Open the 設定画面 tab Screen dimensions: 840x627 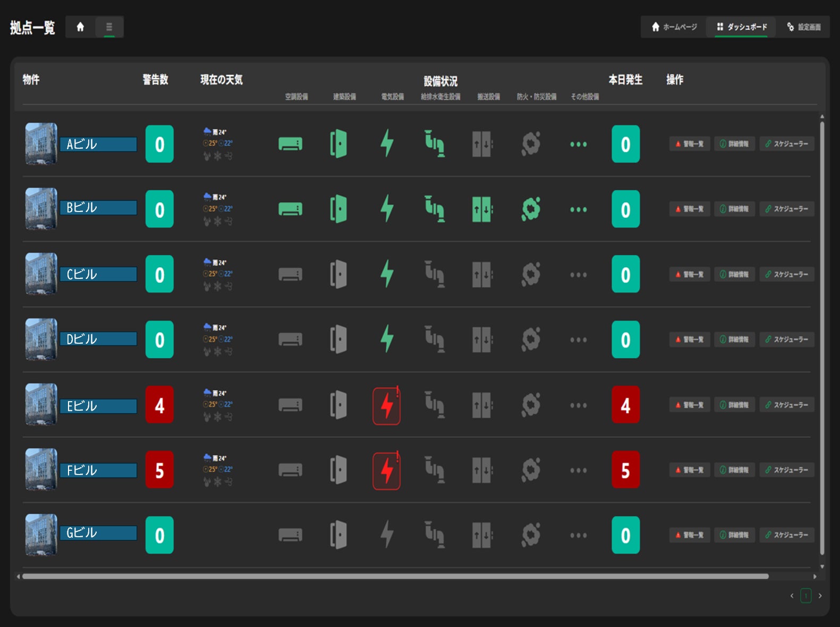[804, 27]
